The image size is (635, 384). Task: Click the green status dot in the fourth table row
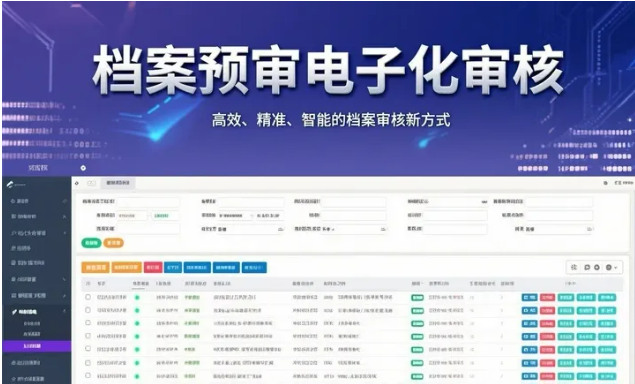(x=137, y=336)
